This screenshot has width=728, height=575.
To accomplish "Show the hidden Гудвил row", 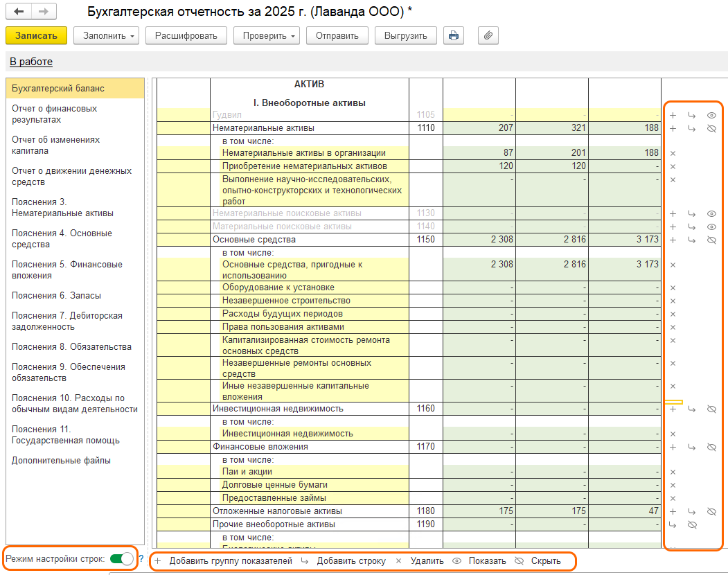I will (x=711, y=115).
